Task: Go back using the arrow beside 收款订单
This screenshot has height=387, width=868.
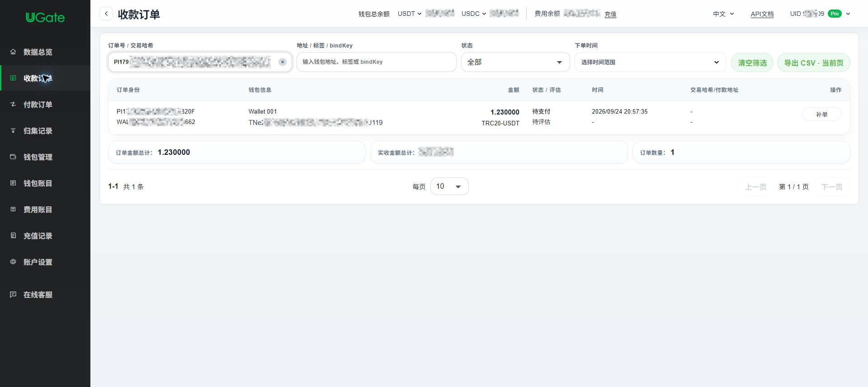Action: [106, 14]
